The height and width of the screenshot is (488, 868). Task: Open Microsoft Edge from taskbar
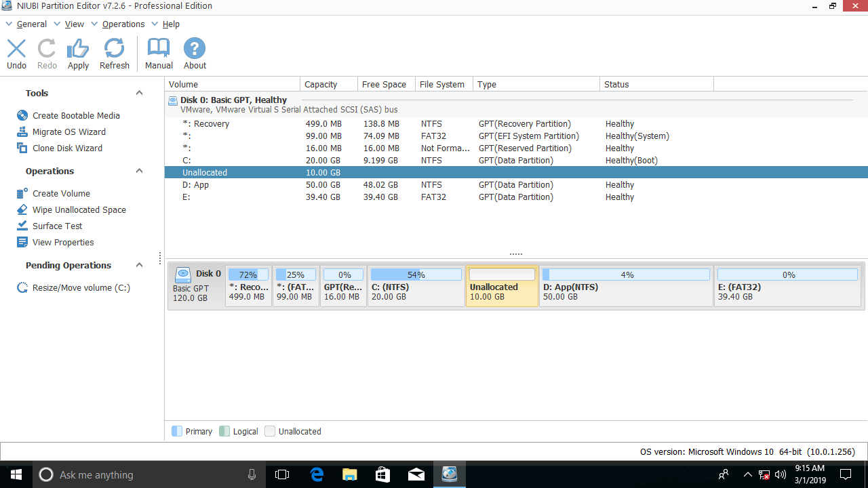317,474
